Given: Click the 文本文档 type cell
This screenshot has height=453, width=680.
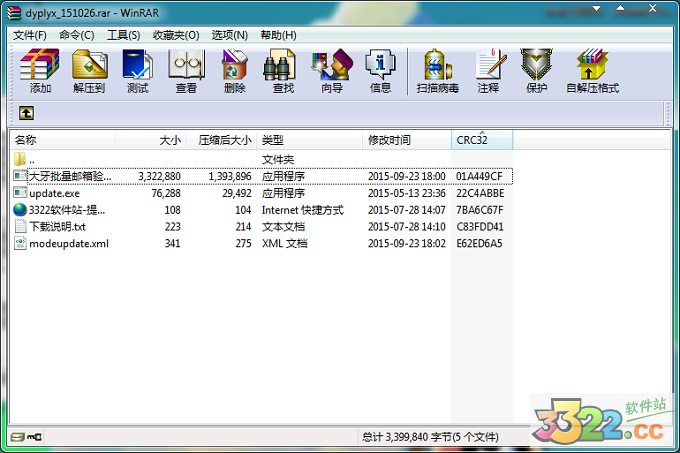Looking at the screenshot, I should click(x=283, y=227).
